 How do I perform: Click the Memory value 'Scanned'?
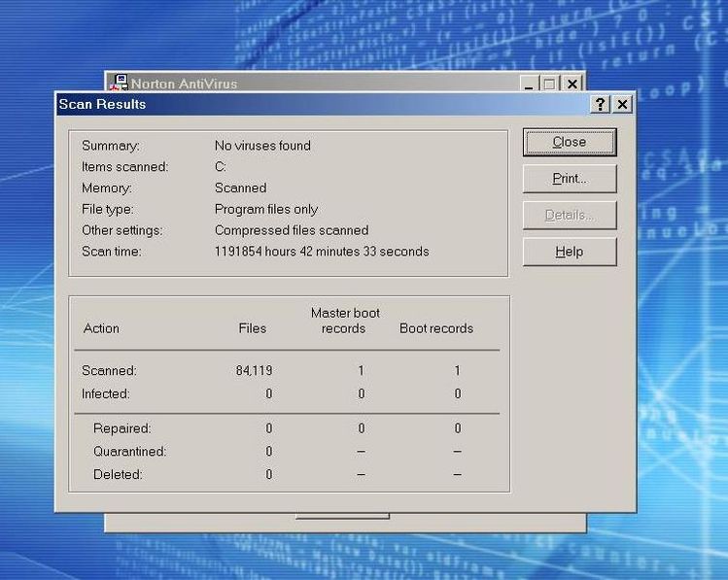[240, 188]
